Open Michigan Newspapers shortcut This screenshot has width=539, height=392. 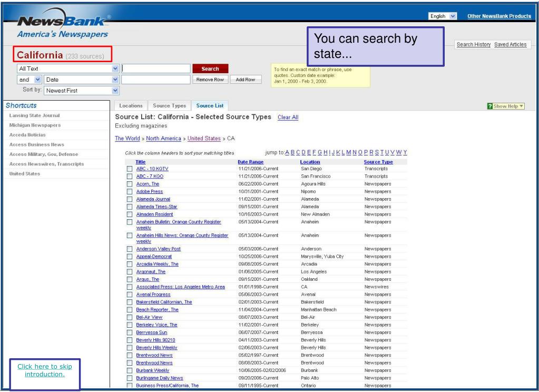35,125
